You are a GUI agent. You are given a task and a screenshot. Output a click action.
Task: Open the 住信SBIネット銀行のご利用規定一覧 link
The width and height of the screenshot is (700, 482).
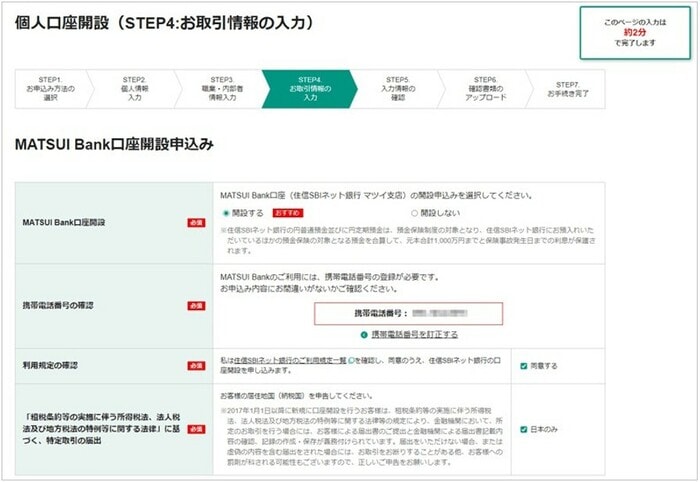click(x=290, y=360)
